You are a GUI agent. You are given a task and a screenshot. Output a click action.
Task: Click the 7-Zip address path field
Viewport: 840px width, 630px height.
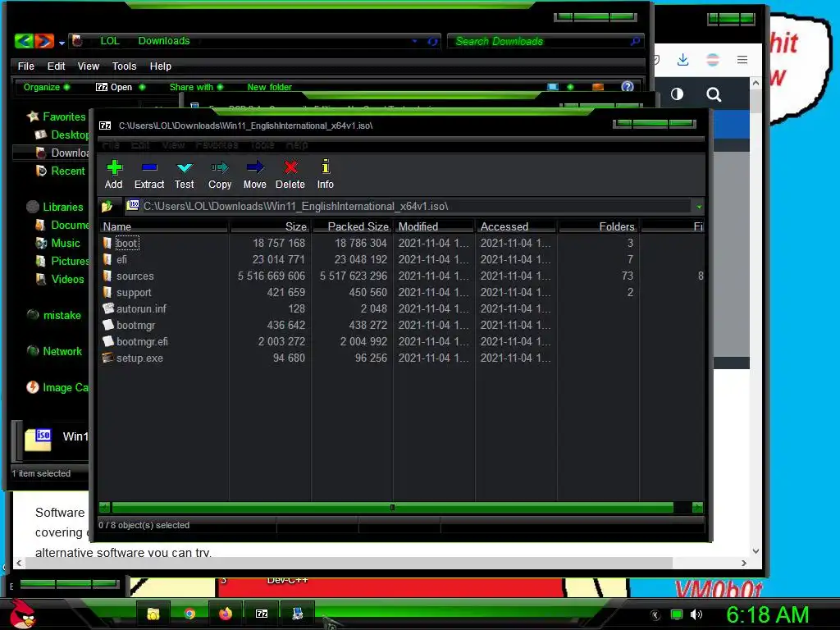click(409, 206)
